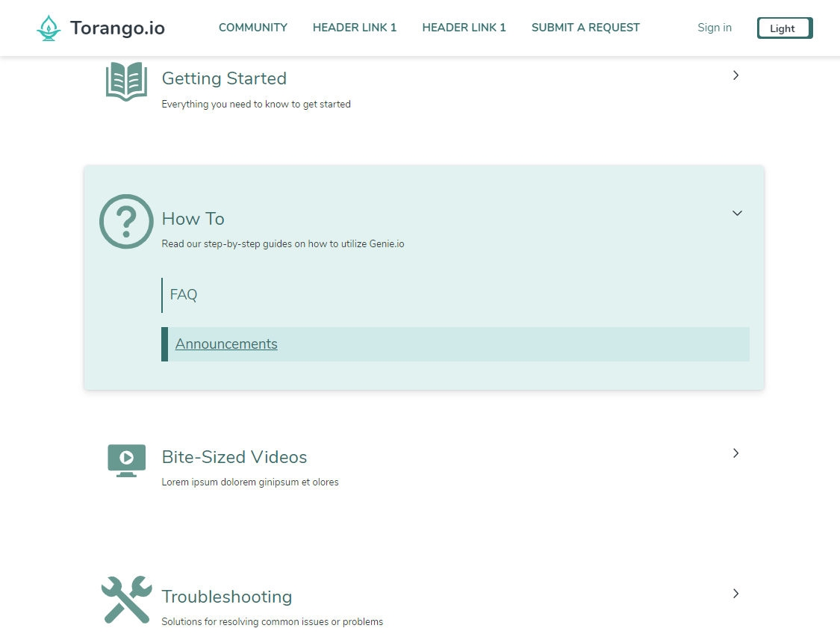
Task: Click the Troubleshooting wrench tools icon
Action: (x=126, y=599)
